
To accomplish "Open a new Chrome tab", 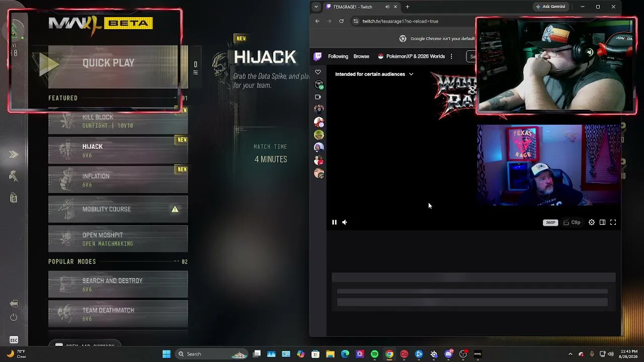I will click(x=408, y=7).
